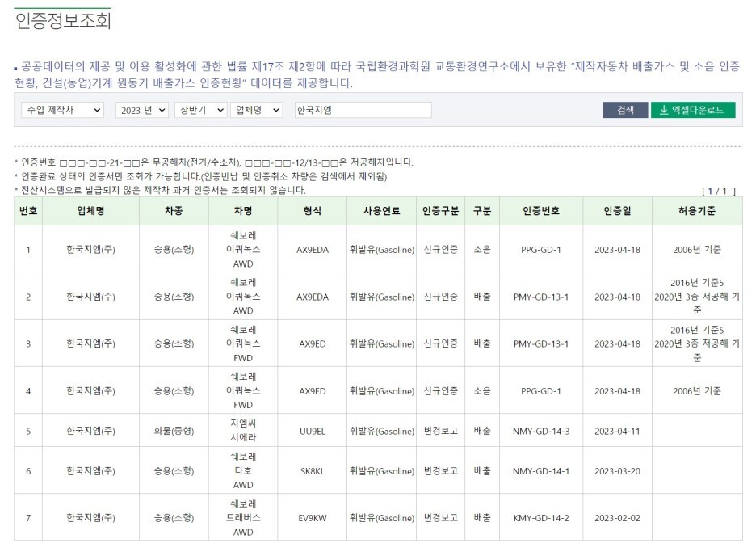Click the 인증구분 column header
The height and width of the screenshot is (552, 756).
pyautogui.click(x=441, y=211)
